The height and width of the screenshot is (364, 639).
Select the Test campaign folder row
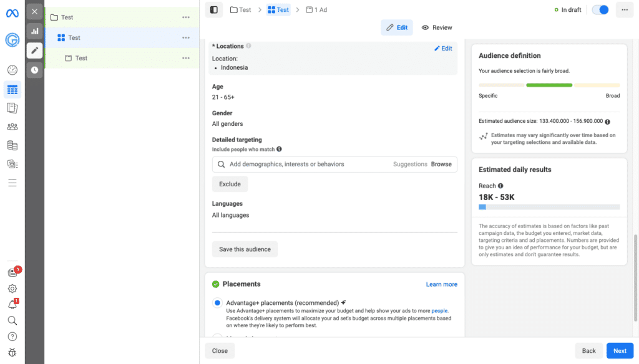coord(122,17)
